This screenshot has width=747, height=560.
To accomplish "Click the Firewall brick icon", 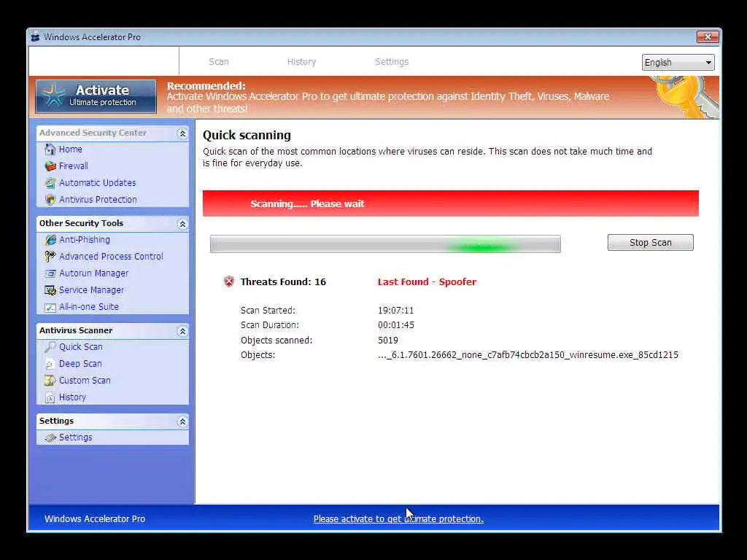I will tap(50, 166).
